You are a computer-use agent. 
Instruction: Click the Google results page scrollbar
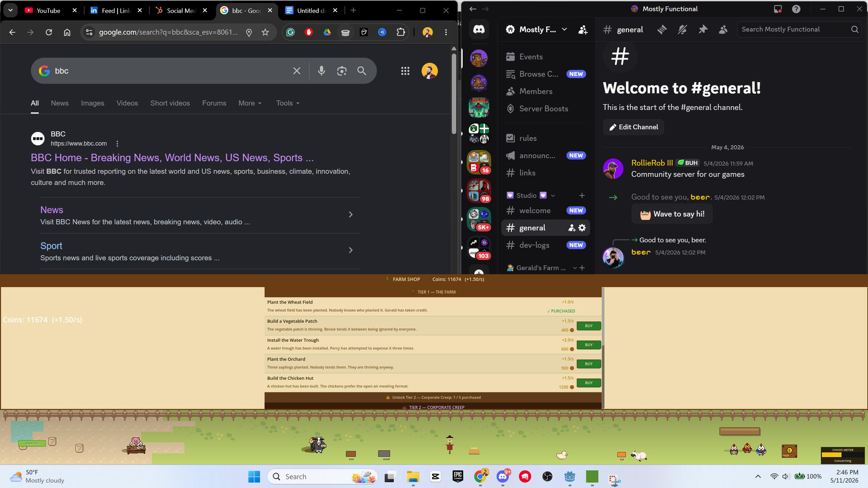click(x=454, y=94)
